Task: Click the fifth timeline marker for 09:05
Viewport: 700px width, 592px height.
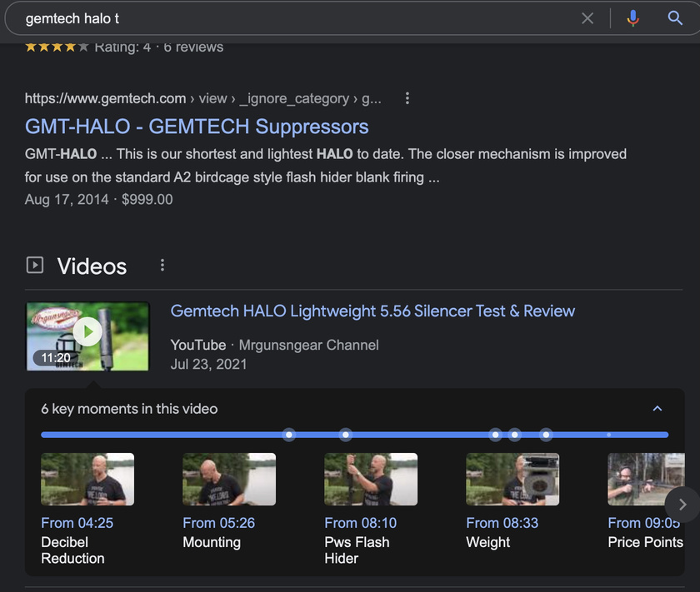Action: (546, 435)
